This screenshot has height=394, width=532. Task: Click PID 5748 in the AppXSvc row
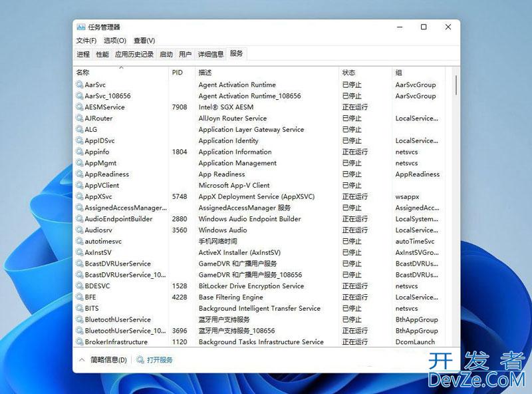[x=180, y=196]
